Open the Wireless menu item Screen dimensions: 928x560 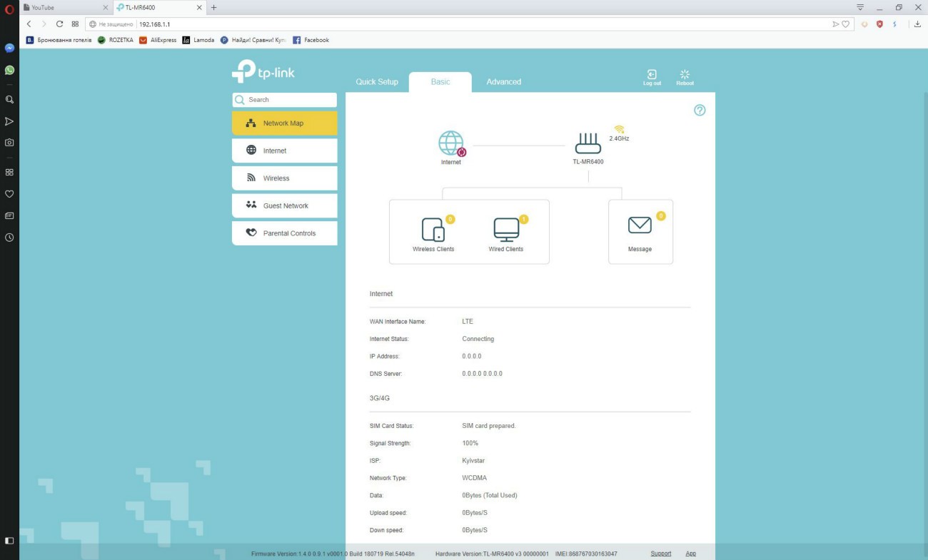284,178
